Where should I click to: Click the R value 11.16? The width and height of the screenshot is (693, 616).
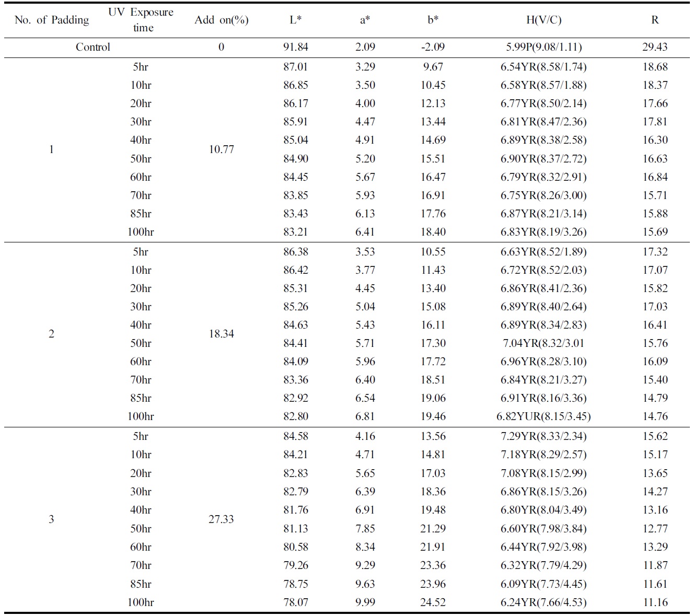point(655,602)
